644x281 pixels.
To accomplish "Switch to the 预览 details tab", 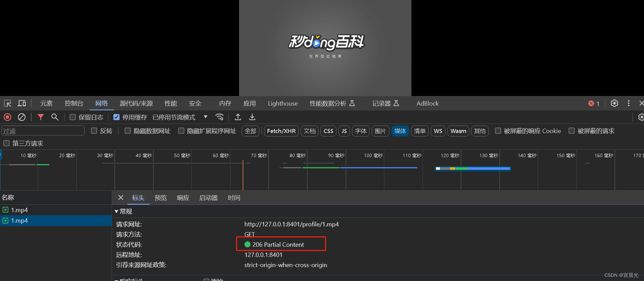I will point(161,198).
